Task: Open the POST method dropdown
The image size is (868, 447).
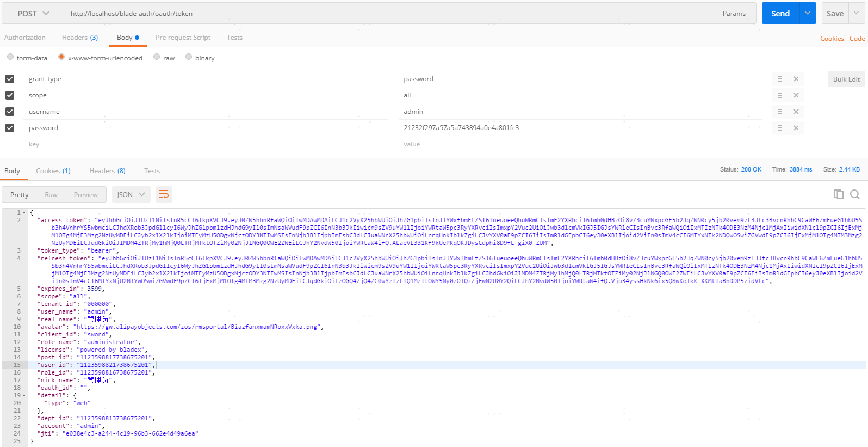Action: coord(33,14)
